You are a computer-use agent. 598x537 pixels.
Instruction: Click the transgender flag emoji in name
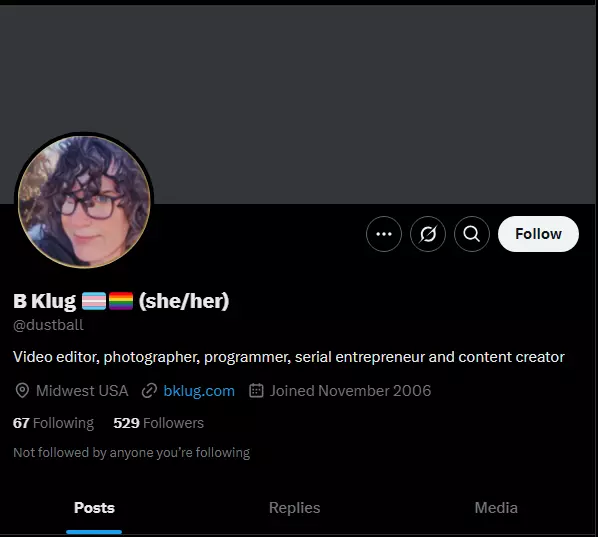[x=94, y=301]
